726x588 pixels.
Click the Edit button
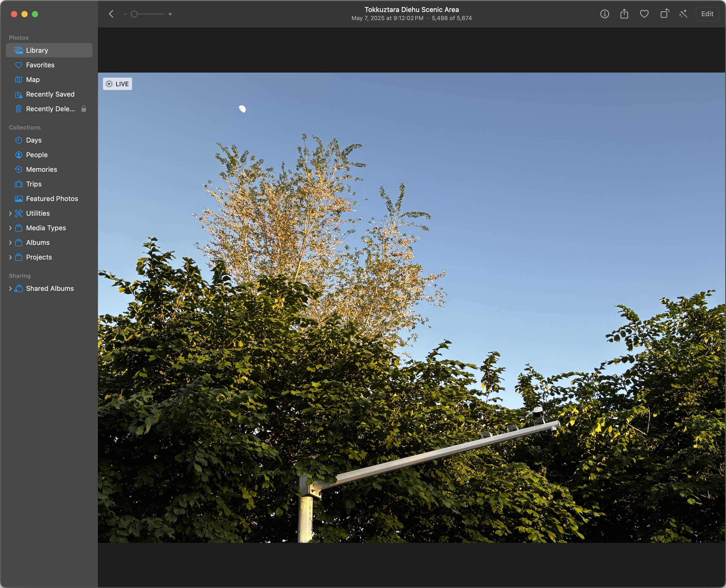707,14
